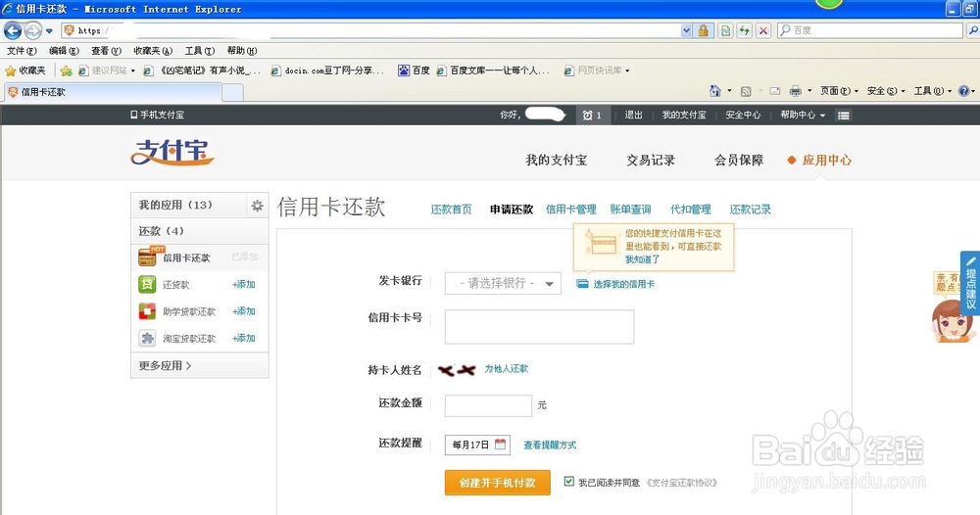This screenshot has height=515, width=980.
Task: Click the 百度 search box
Action: click(x=870, y=30)
